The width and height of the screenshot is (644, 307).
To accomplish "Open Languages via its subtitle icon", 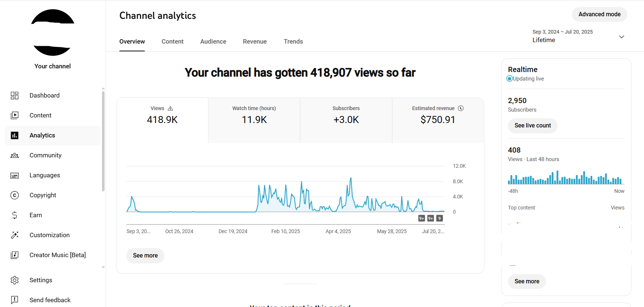I will click(14, 175).
